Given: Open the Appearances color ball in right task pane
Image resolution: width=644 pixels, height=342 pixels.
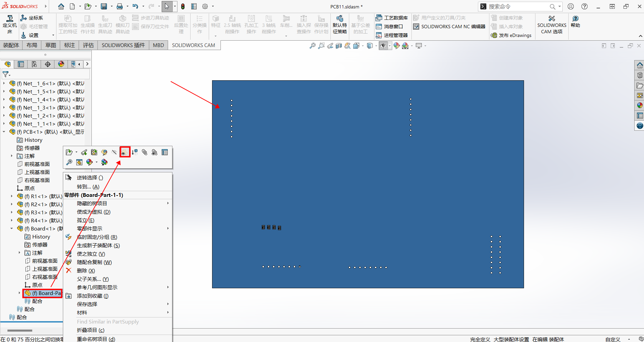Looking at the screenshot, I should tap(640, 105).
